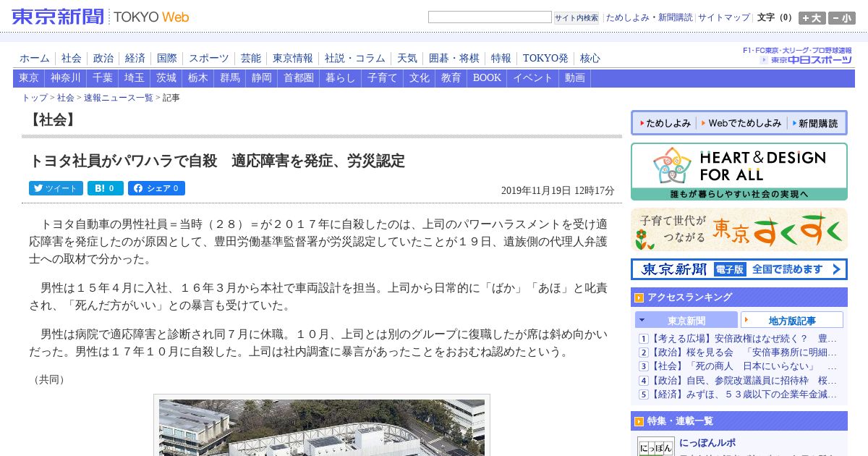Click the Facebook シェア button
Viewport: 868px width, 456px height.
click(156, 188)
